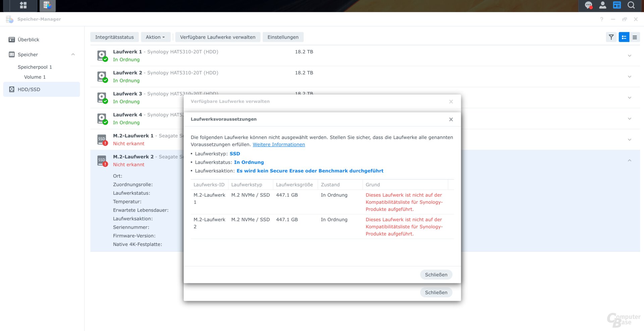
Task: Open the user account options icon
Action: 603,5
